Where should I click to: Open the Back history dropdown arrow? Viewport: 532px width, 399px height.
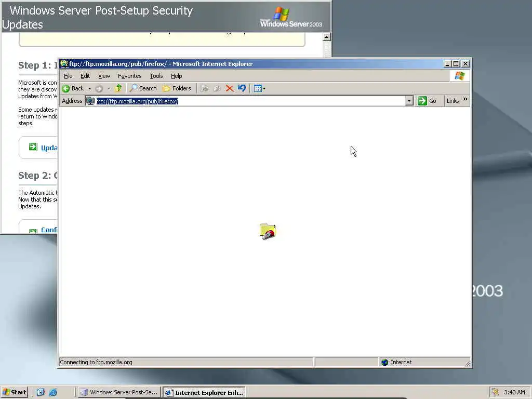(89, 88)
